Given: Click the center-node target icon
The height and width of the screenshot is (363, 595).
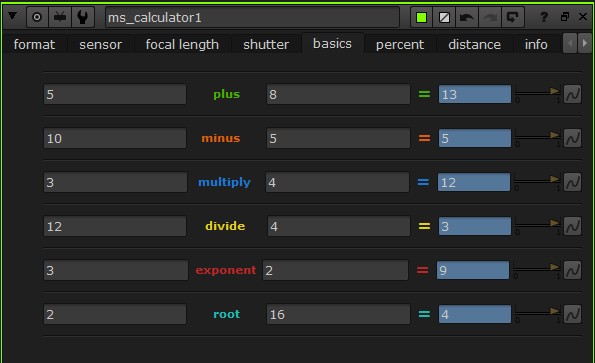Looking at the screenshot, I should point(37,17).
